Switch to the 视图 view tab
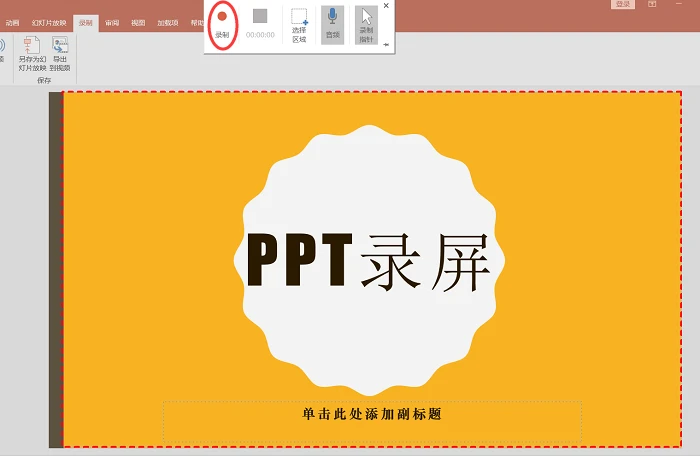Image resolution: width=700 pixels, height=456 pixels. tap(138, 23)
